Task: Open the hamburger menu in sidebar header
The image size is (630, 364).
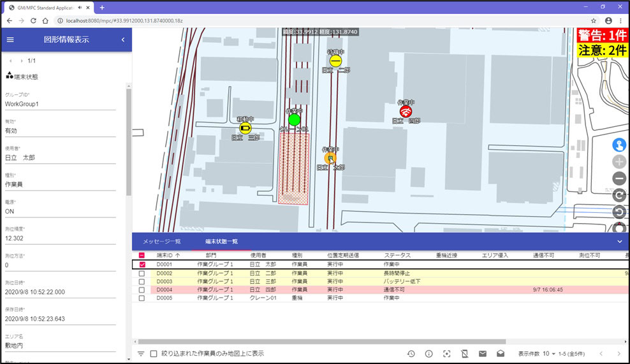Action: click(x=10, y=40)
